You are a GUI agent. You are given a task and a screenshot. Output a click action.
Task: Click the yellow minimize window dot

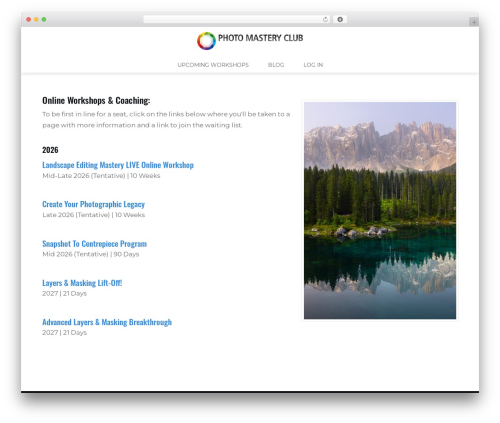tap(36, 20)
